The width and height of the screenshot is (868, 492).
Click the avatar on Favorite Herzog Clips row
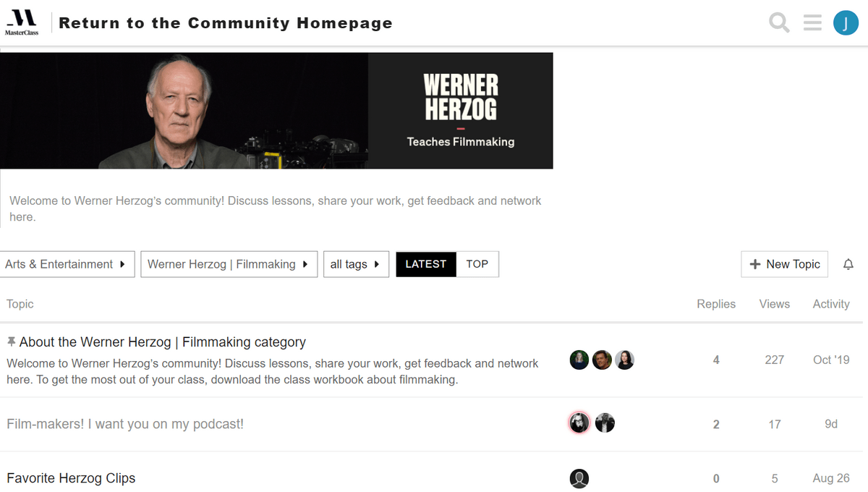click(579, 478)
